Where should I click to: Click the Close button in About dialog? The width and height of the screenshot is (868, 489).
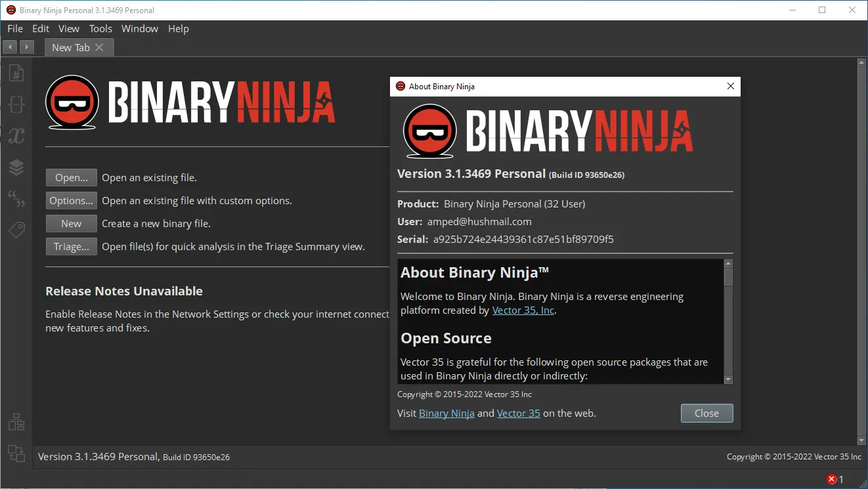(706, 413)
